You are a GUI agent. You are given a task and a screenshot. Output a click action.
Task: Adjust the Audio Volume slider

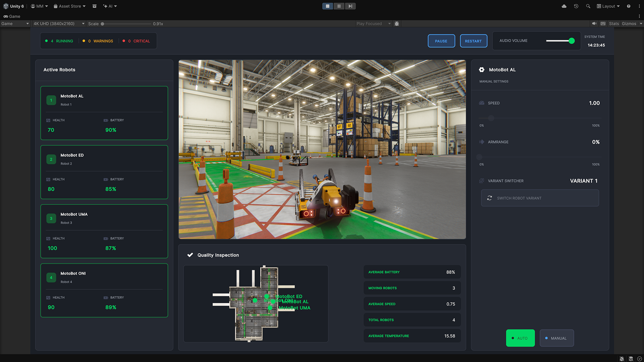point(560,41)
